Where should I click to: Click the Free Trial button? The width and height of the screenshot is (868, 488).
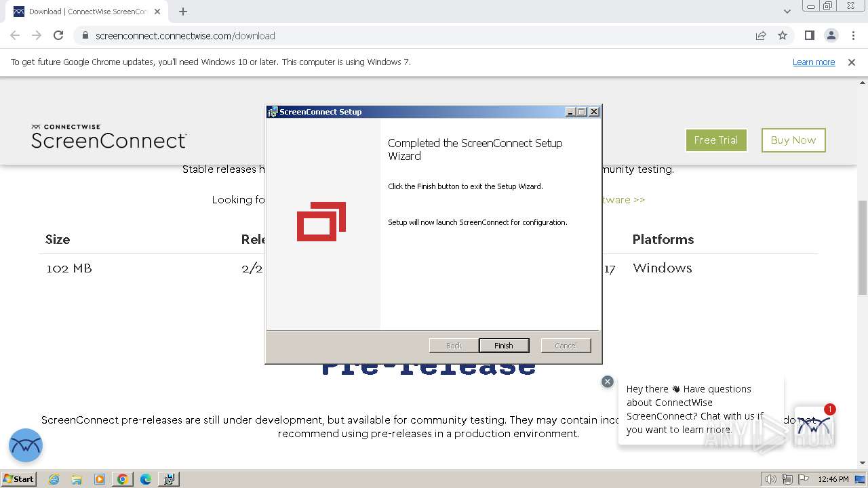(x=716, y=140)
